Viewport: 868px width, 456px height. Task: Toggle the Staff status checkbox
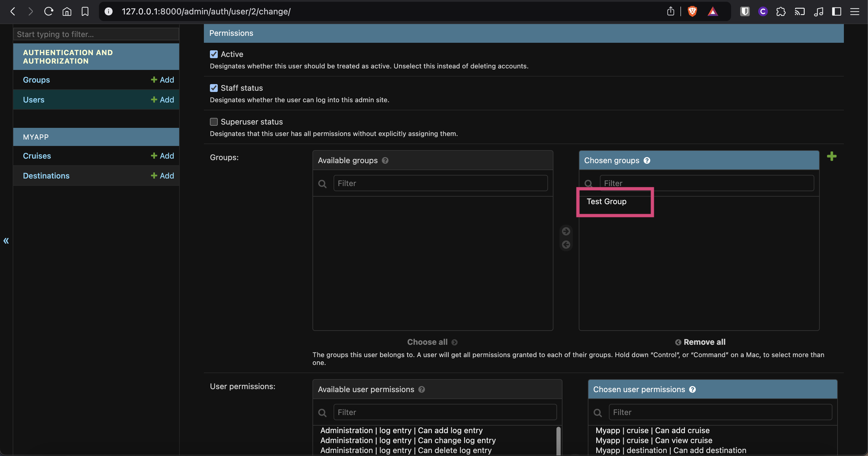(214, 88)
